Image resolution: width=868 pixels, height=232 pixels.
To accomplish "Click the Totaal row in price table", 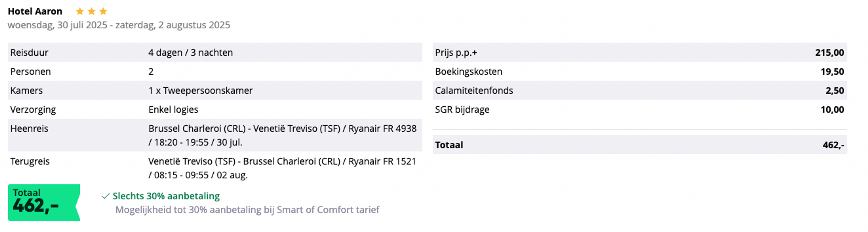I will coord(640,145).
